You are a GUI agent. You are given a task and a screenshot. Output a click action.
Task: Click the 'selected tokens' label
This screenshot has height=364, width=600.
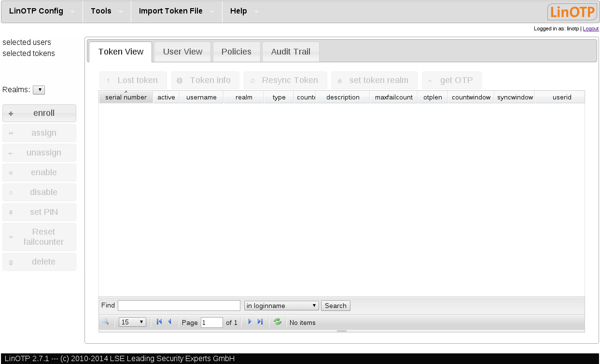(28, 54)
